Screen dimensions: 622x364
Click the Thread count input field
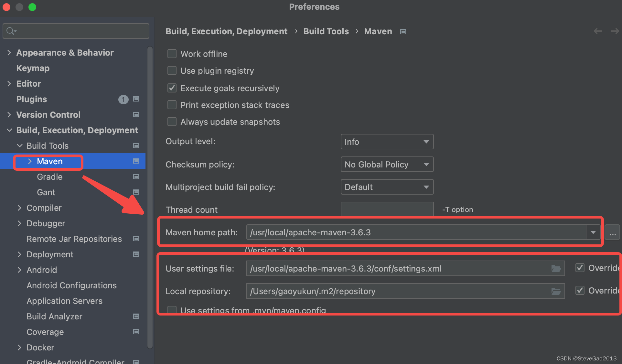click(x=387, y=209)
